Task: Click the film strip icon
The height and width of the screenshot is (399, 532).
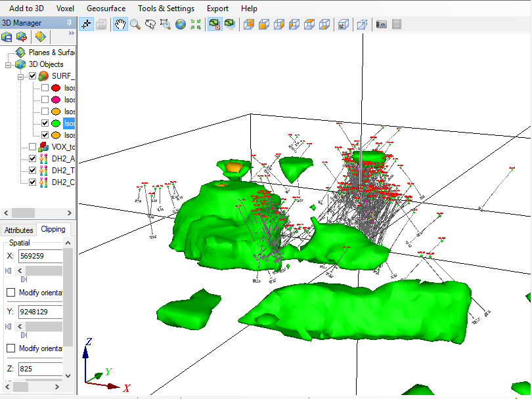Action: tap(397, 24)
